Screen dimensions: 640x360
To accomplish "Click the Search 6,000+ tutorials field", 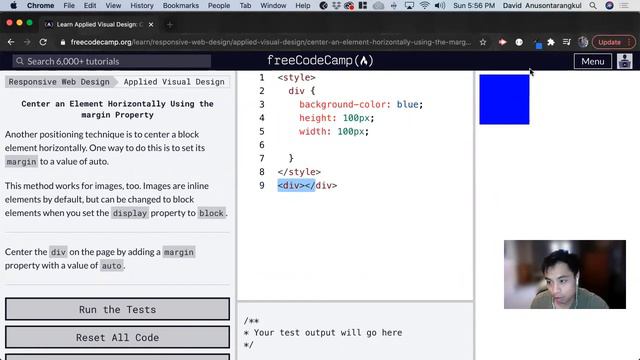I will (x=111, y=61).
